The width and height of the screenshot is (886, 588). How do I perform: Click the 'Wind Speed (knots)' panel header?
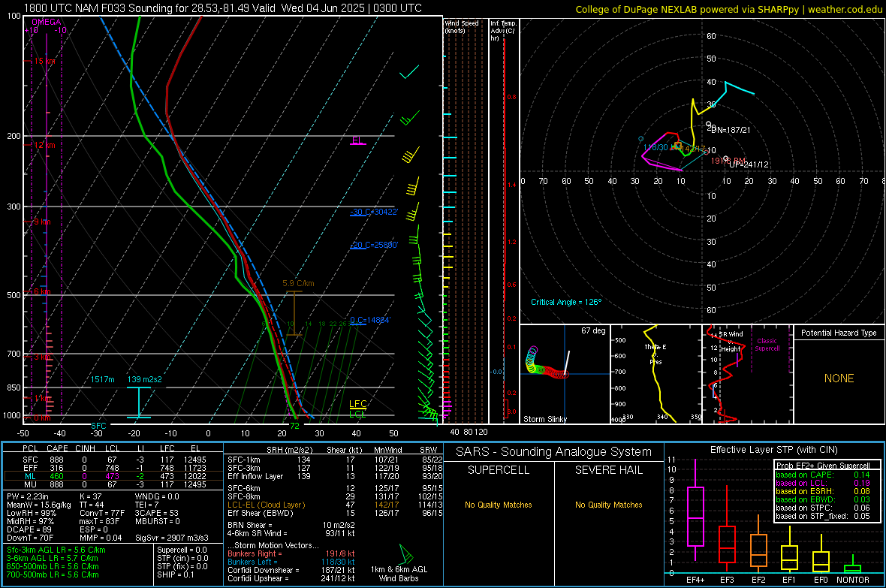pyautogui.click(x=461, y=26)
